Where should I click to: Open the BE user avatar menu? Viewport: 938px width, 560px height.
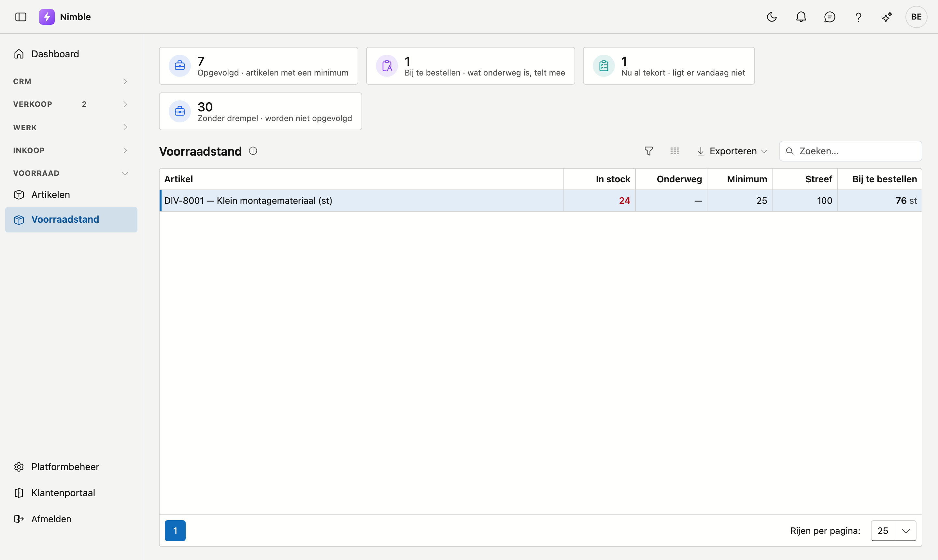click(x=916, y=17)
